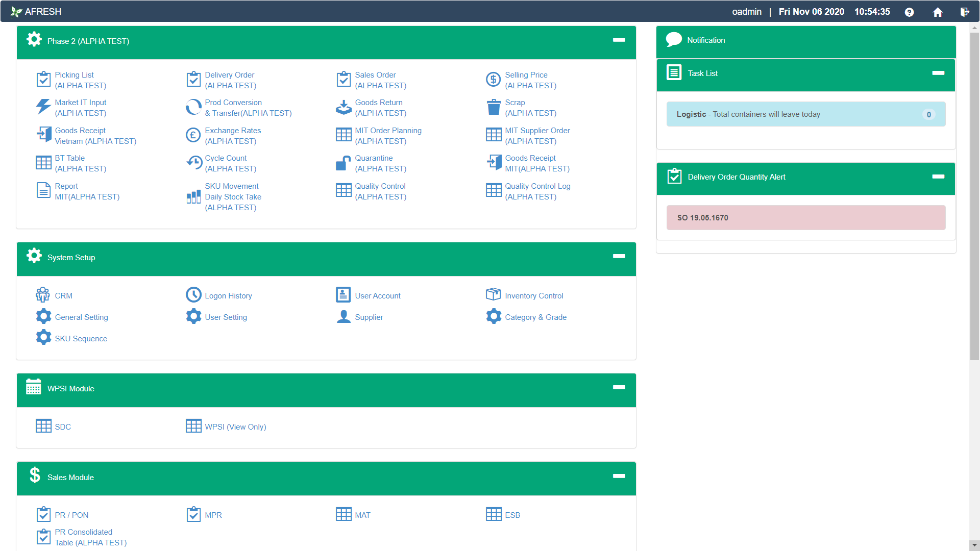Image resolution: width=980 pixels, height=551 pixels.
Task: Open Delivery Order clipboard icon
Action: (193, 79)
